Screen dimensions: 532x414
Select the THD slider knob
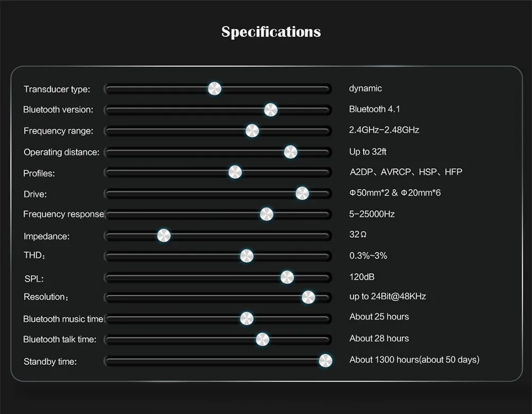[247, 256]
